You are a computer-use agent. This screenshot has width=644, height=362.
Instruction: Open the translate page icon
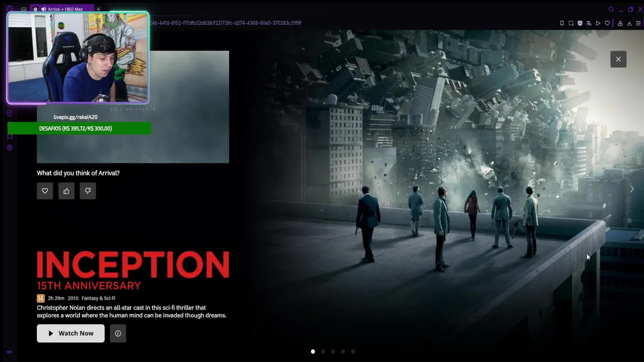[589, 23]
